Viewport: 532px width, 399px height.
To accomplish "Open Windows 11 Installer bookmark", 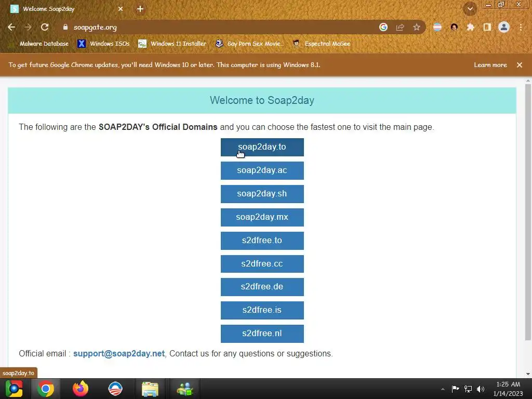I will 172,44.
